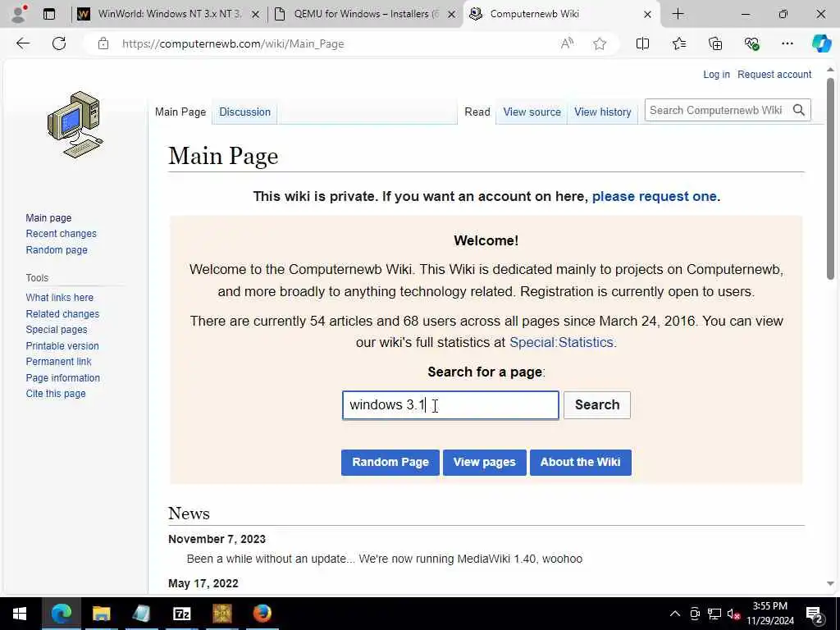Open Firefox from the taskbar

(262, 614)
